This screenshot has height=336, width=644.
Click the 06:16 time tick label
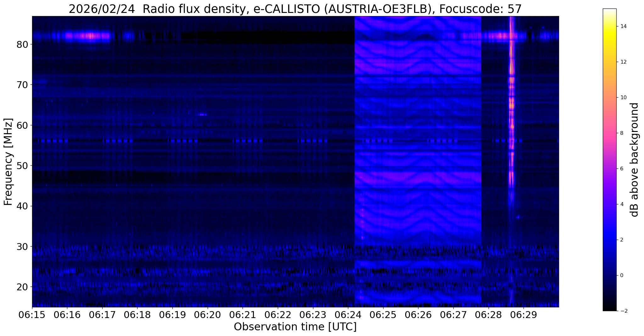point(67,315)
